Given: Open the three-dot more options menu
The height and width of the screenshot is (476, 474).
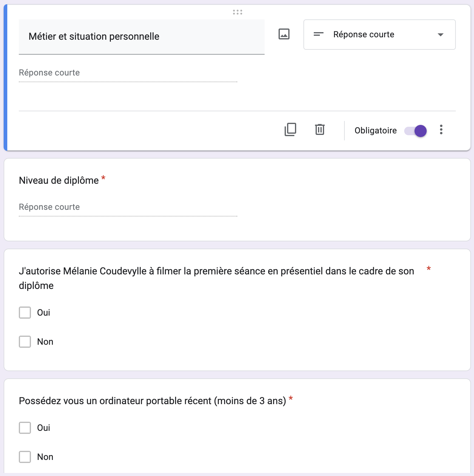Looking at the screenshot, I should pos(441,130).
